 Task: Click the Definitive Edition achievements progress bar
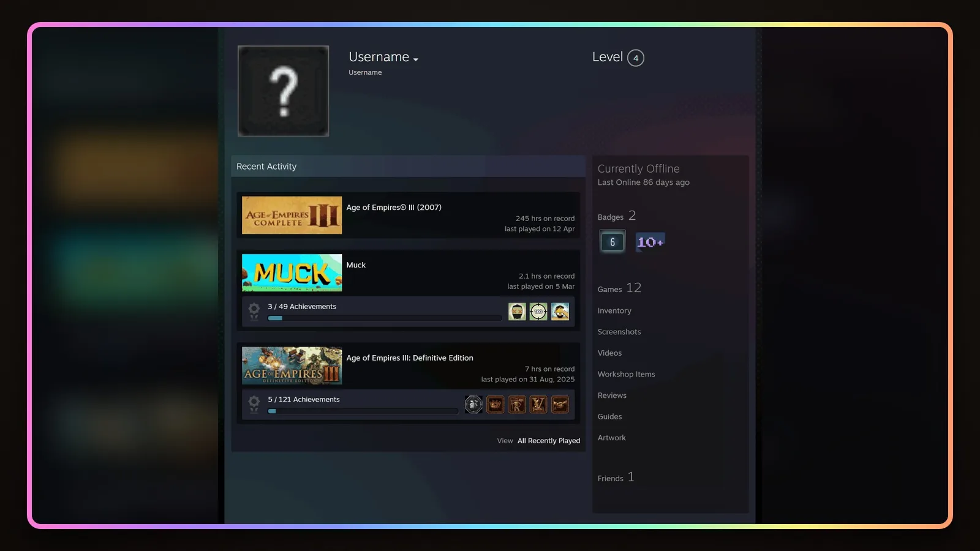tap(363, 411)
